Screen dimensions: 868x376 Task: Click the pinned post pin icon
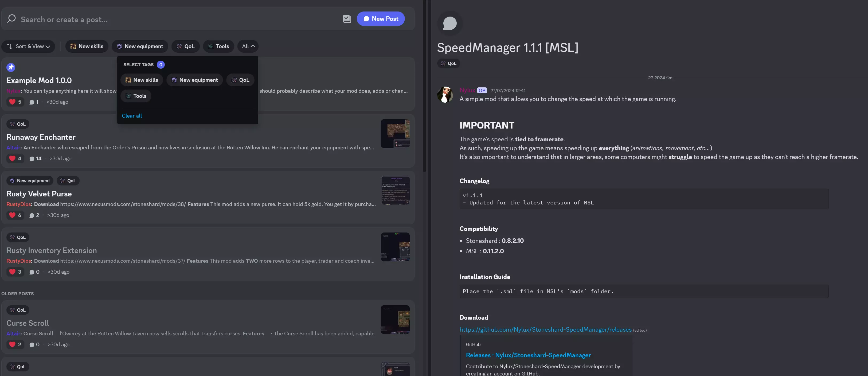(x=11, y=67)
